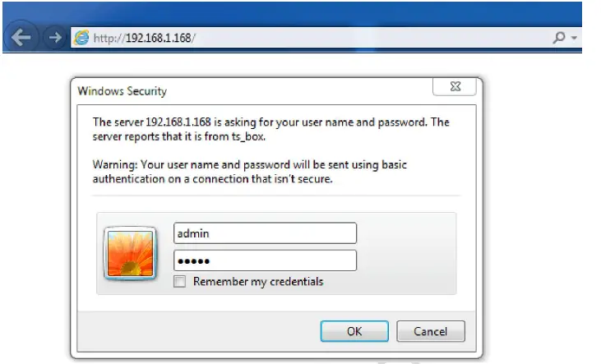Click the empty address bar area right of URL

coord(370,38)
